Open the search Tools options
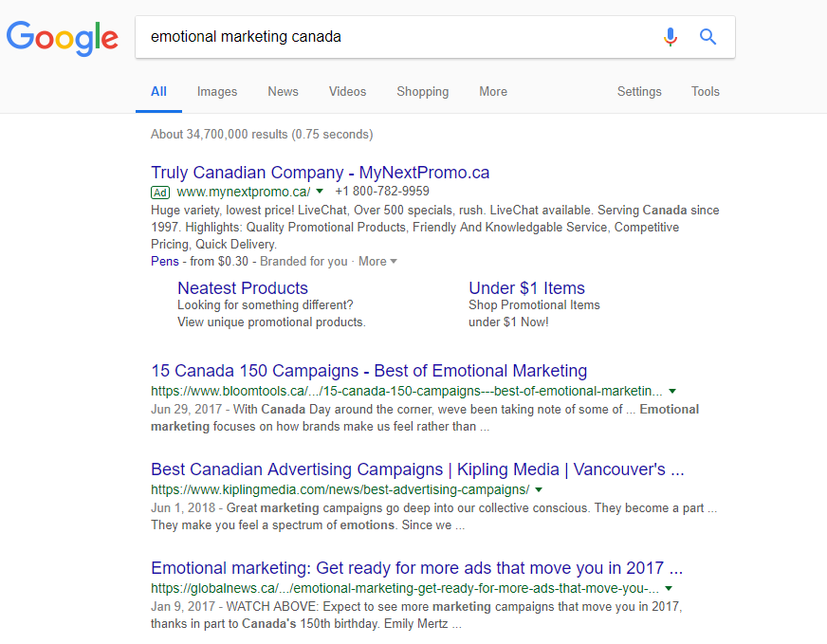The image size is (827, 644). [706, 92]
